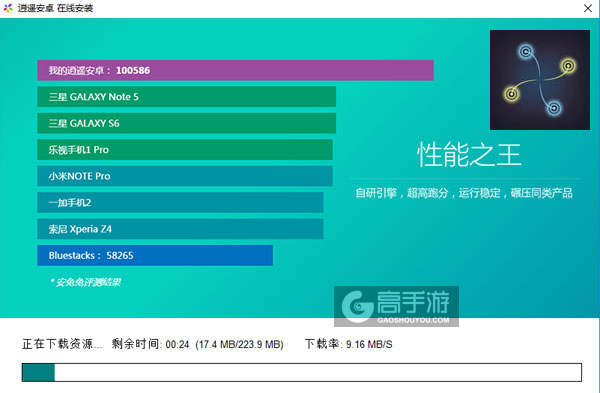Click the 正在下载资源 status text
The image size is (600, 393).
pos(62,344)
